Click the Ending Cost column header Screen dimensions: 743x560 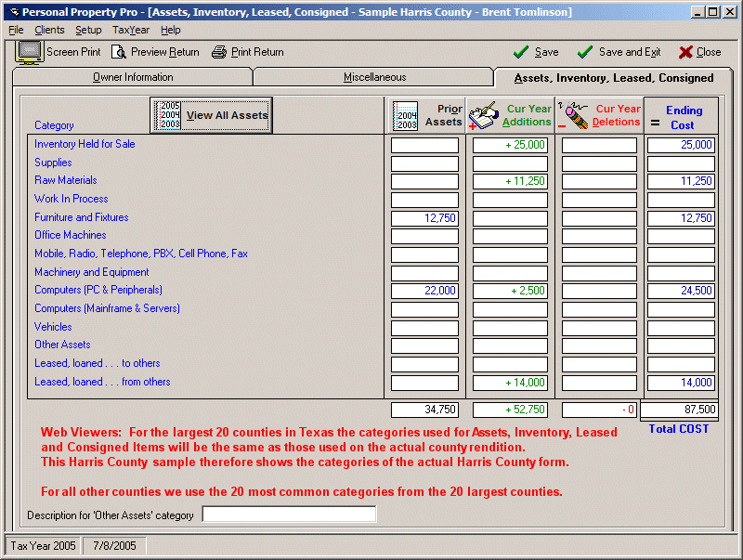pyautogui.click(x=681, y=117)
